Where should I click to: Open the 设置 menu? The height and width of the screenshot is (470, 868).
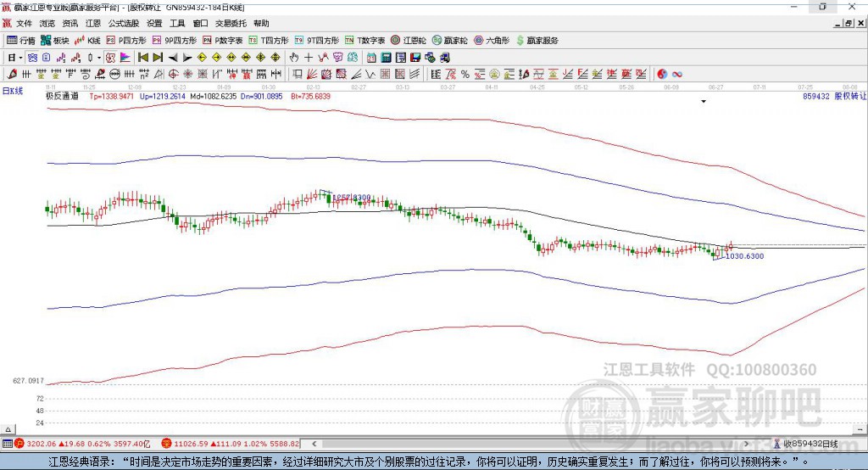(154, 23)
